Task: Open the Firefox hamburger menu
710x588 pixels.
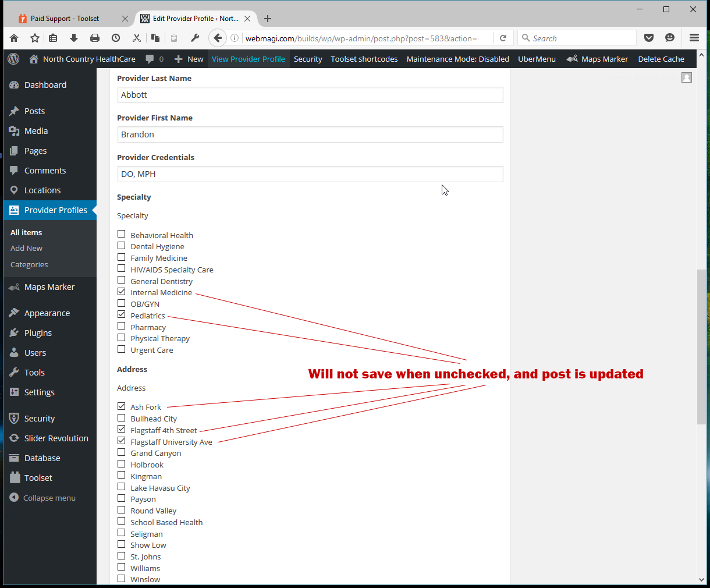Action: coord(694,38)
